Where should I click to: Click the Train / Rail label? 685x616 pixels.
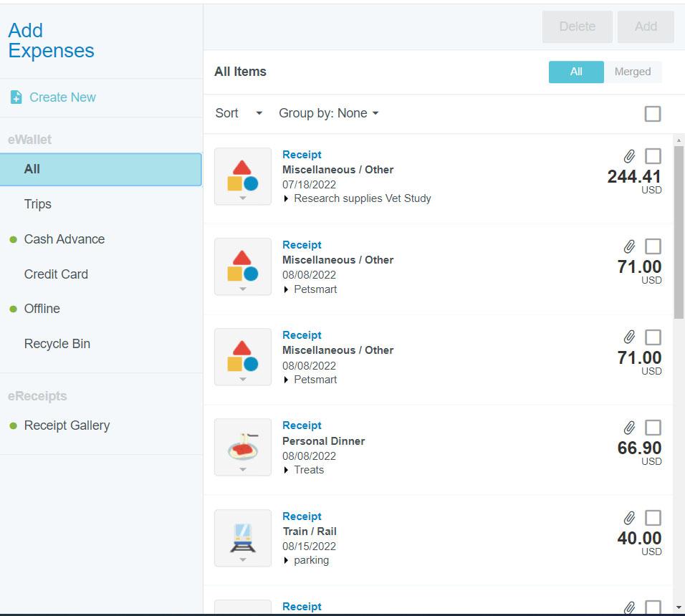(310, 531)
